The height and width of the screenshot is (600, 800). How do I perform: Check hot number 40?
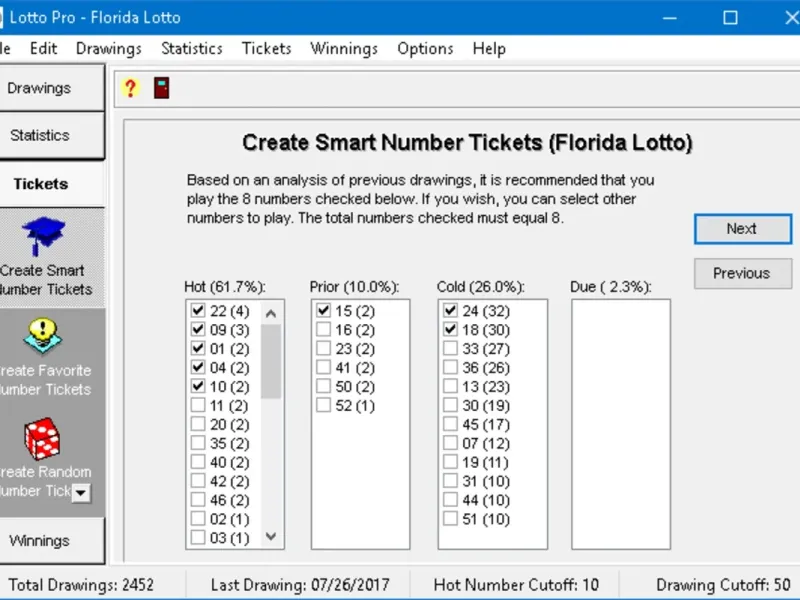pyautogui.click(x=198, y=462)
